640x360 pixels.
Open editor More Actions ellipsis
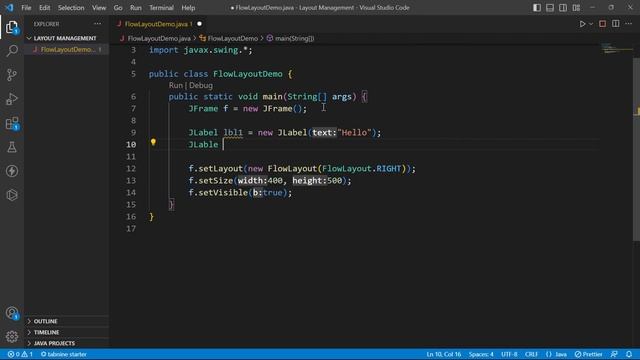coord(629,24)
